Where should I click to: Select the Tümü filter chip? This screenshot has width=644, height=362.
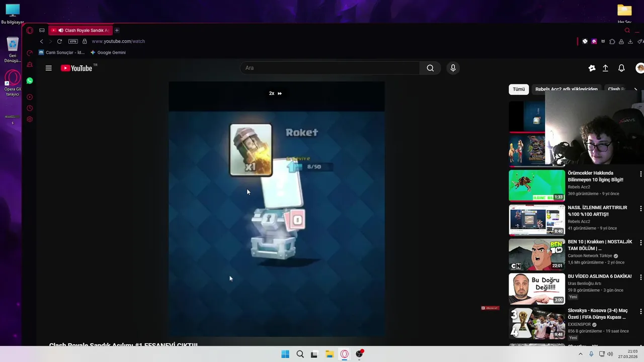tap(519, 89)
